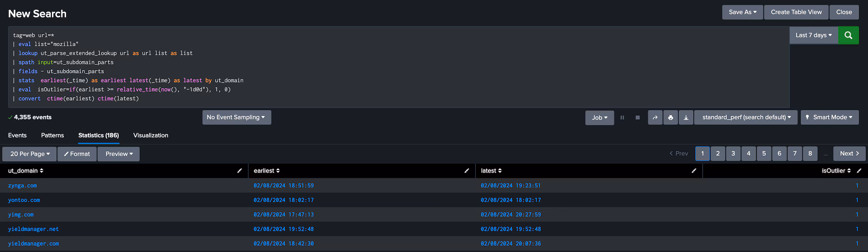Expand the No Event Sampling dropdown

pyautogui.click(x=236, y=118)
